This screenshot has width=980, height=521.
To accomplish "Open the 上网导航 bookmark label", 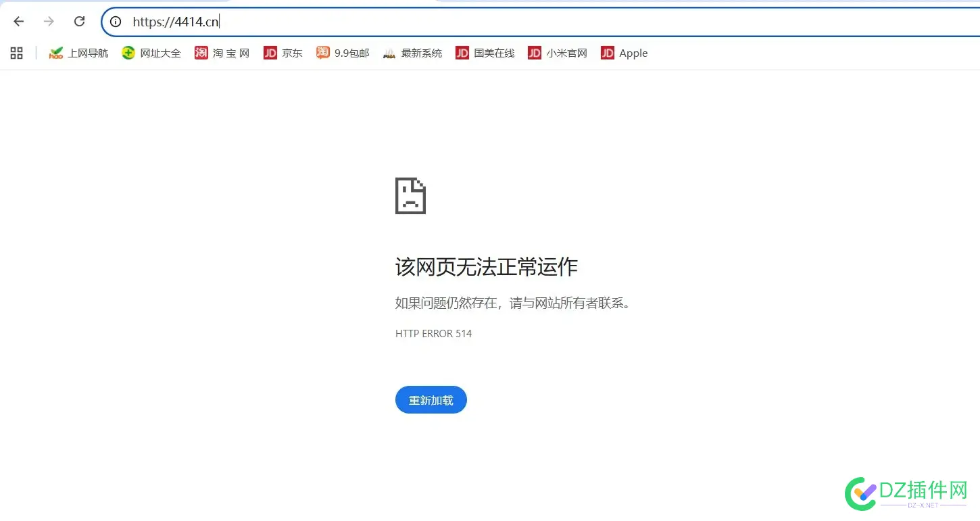I will click(x=87, y=53).
